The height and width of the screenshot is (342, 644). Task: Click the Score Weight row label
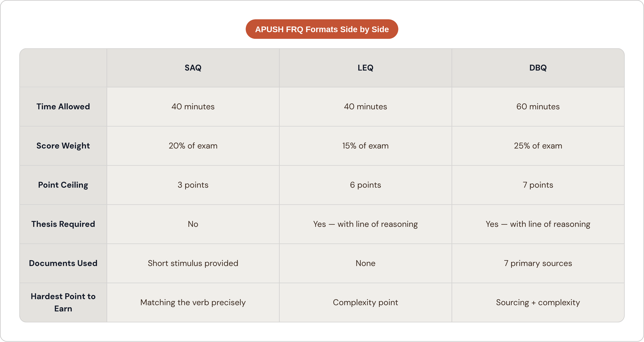tap(63, 146)
